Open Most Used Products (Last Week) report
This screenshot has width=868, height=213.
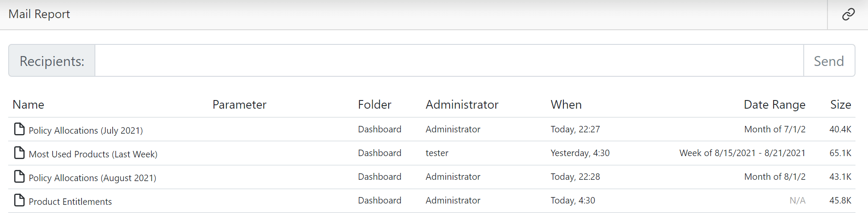(x=93, y=154)
